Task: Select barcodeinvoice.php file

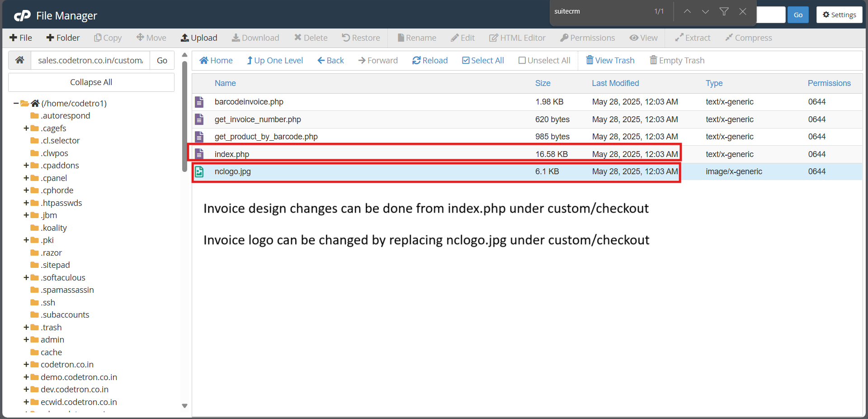Action: (527, 102)
